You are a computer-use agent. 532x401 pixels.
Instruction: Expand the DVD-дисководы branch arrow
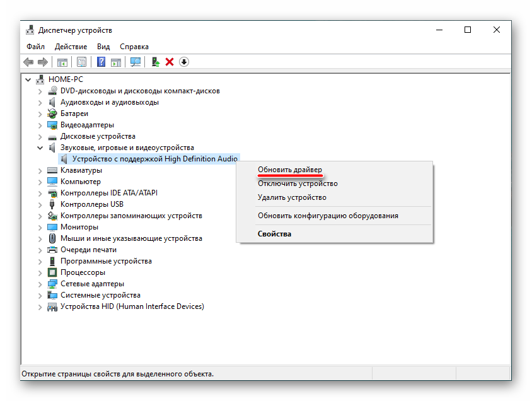pyautogui.click(x=40, y=91)
